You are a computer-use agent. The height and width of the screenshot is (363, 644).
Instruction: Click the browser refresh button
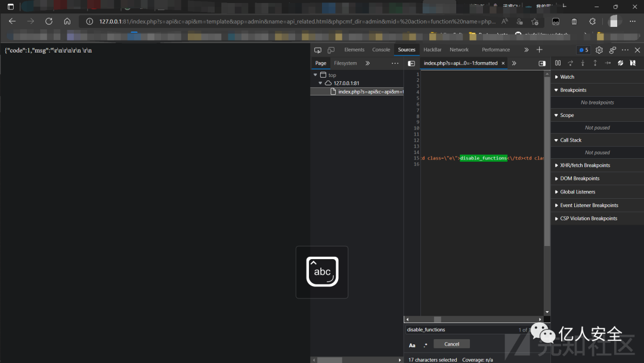49,21
